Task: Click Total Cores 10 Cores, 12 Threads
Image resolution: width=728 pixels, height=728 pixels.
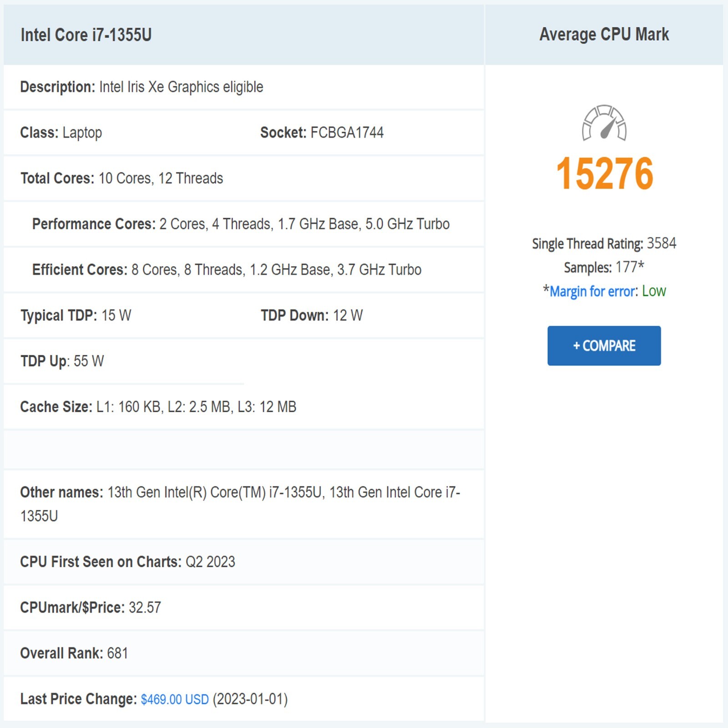Action: point(122,178)
